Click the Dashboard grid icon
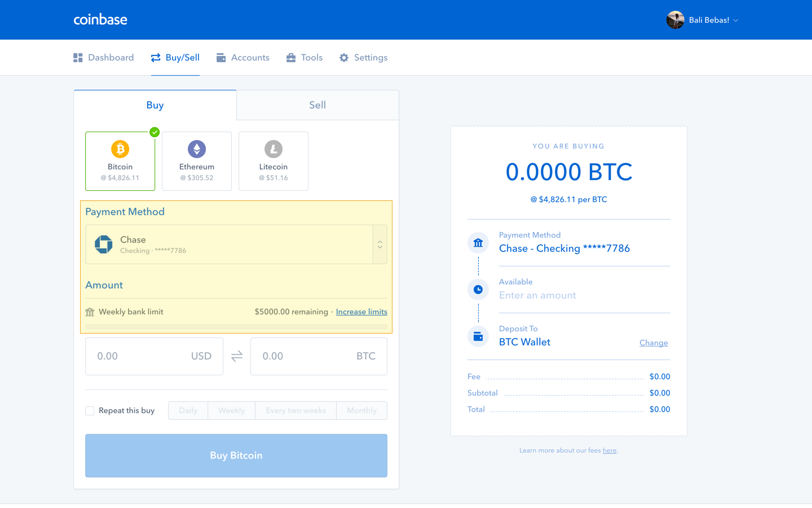Viewport: 812px width, 508px height. 78,58
